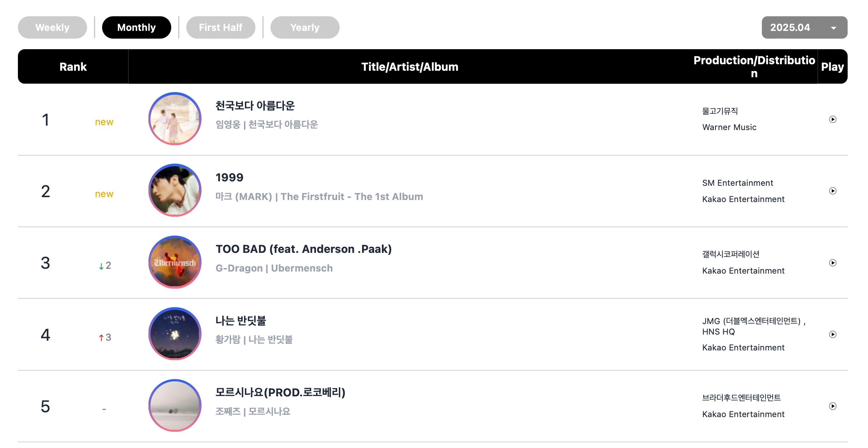Play the rank 1 song 천국보다 아름다운
This screenshot has width=868, height=448.
tap(833, 120)
